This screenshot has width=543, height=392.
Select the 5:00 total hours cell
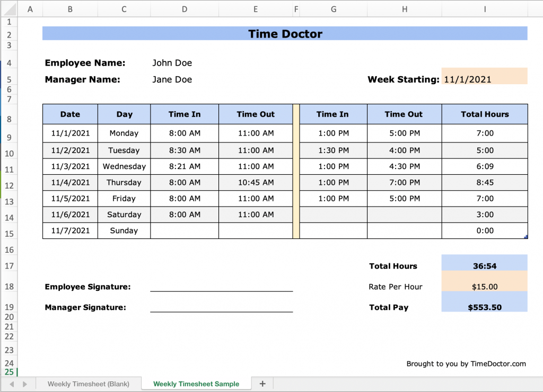pos(485,150)
